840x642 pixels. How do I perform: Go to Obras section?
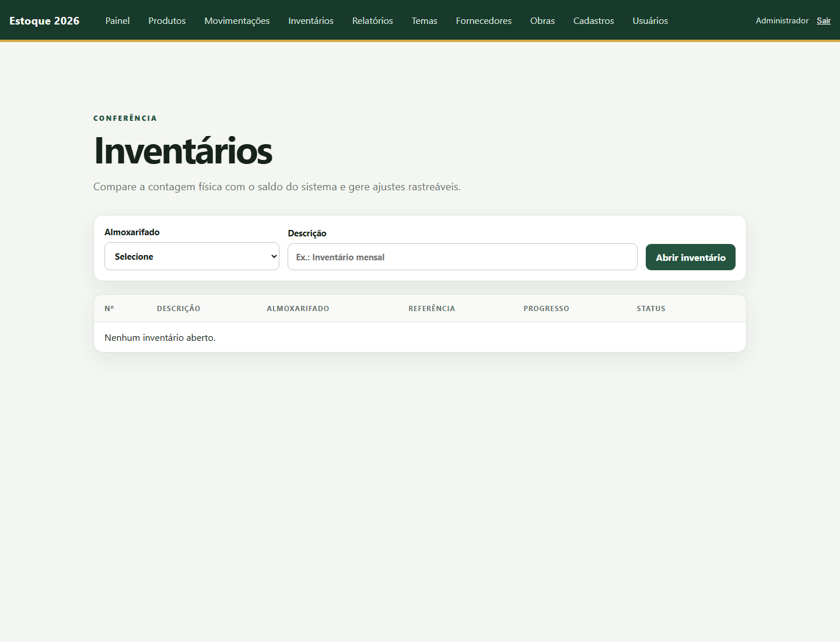pyautogui.click(x=542, y=20)
